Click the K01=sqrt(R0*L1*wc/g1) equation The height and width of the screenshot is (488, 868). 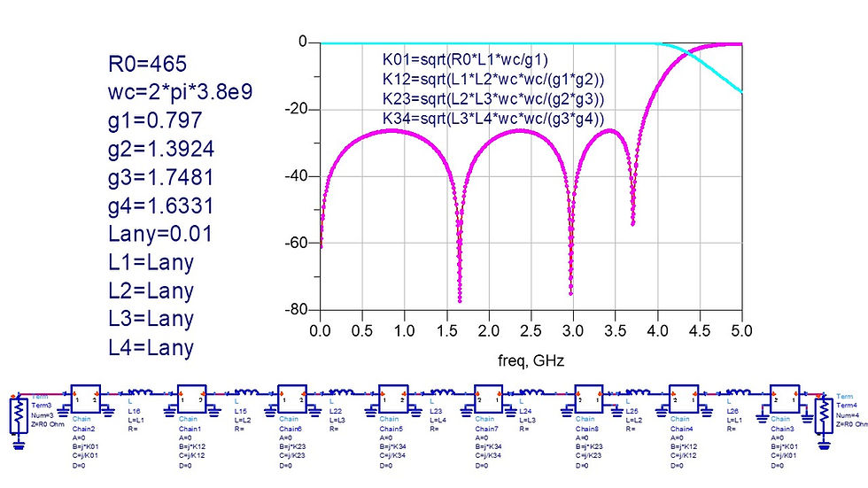pyautogui.click(x=465, y=59)
